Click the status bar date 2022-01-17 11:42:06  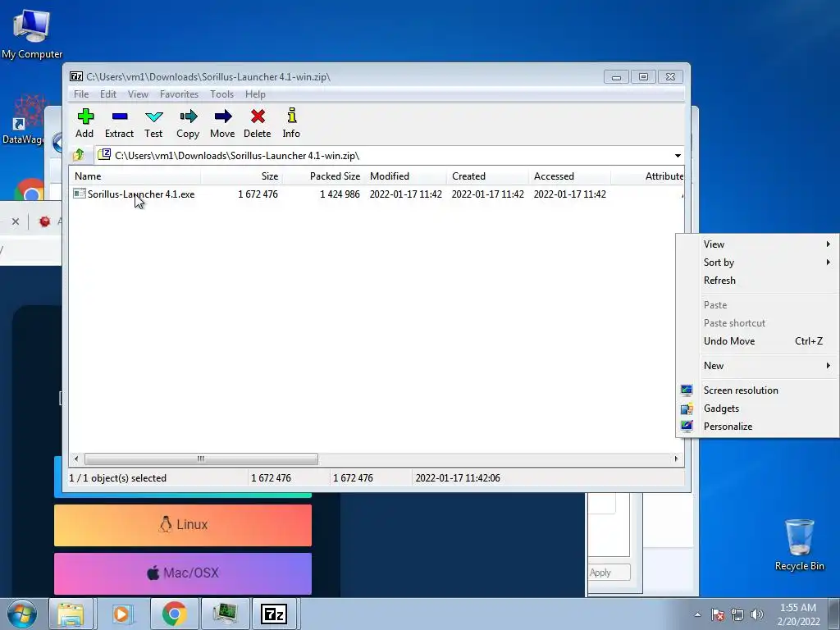point(458,478)
